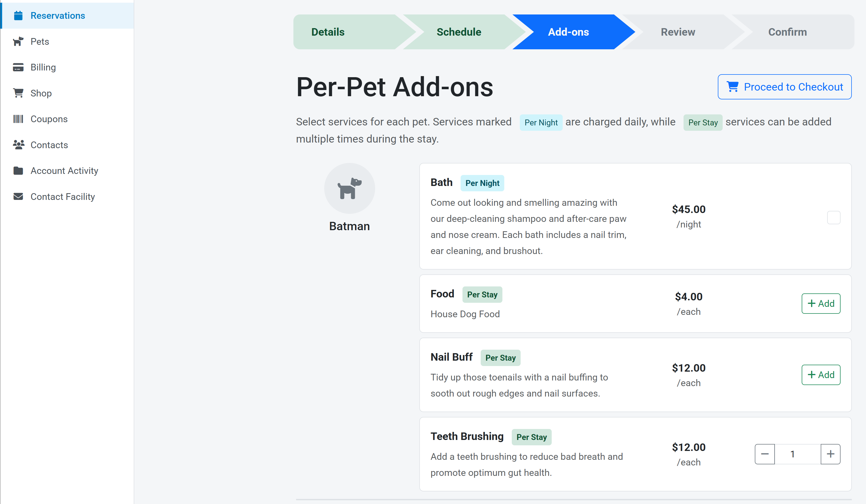Click the Pets dog icon in sidebar
The height and width of the screenshot is (504, 866).
coord(18,41)
